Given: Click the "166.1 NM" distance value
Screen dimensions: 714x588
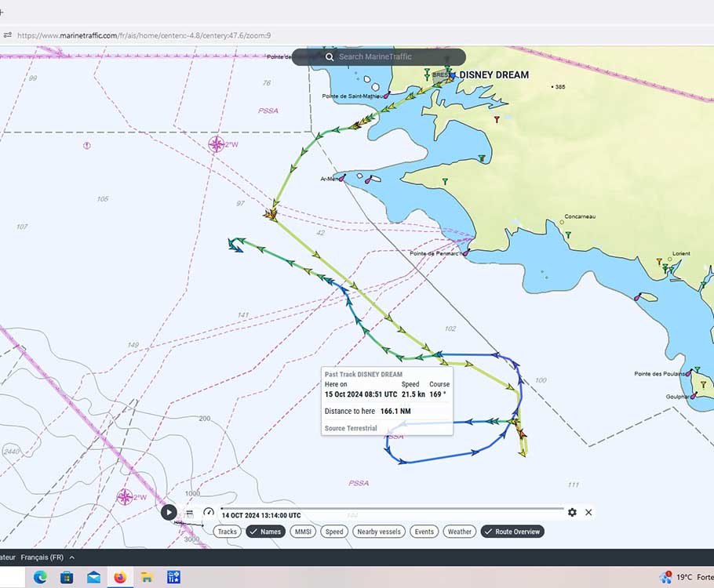Looking at the screenshot, I should tap(395, 411).
